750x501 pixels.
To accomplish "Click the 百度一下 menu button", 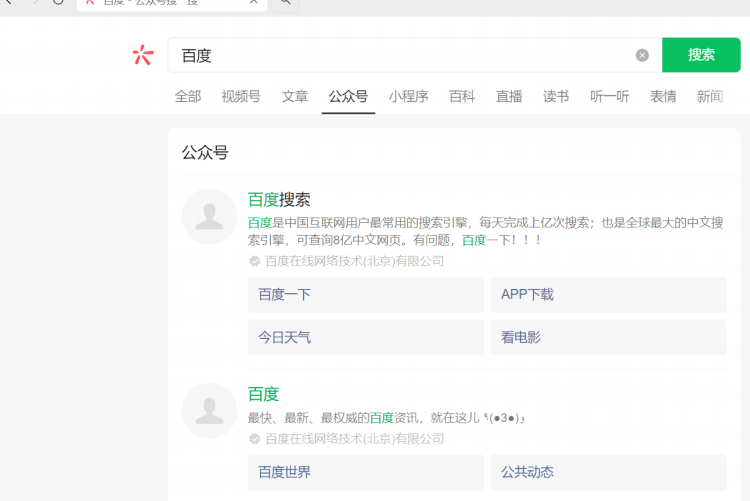I will tap(366, 295).
